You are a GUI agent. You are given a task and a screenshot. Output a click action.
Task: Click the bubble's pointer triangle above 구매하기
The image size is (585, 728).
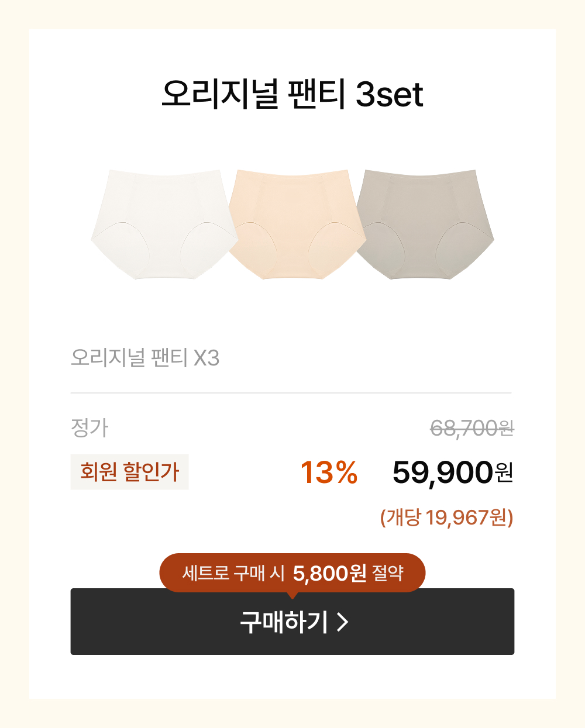(292, 595)
